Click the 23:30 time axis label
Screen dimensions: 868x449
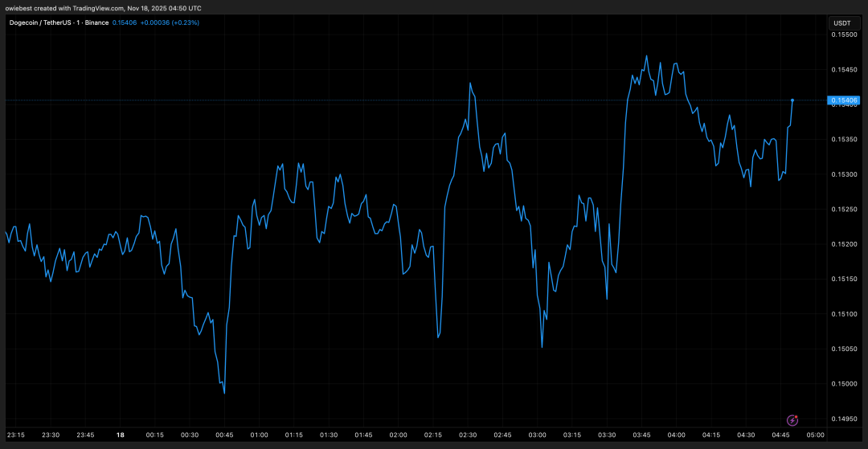pyautogui.click(x=51, y=435)
